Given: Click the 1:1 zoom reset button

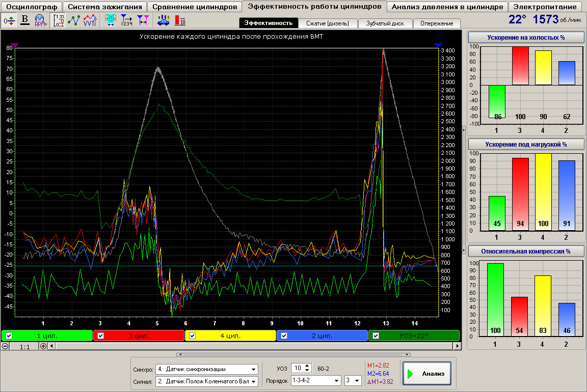Looking at the screenshot, I should pos(24,347).
